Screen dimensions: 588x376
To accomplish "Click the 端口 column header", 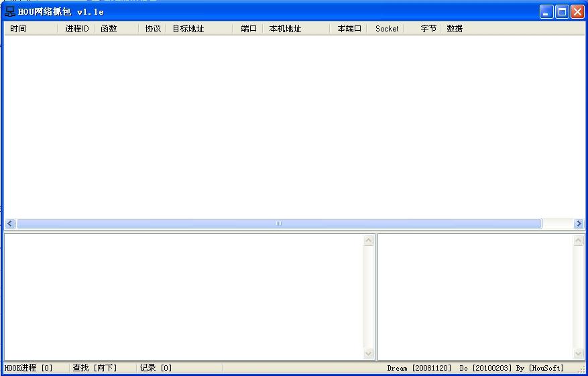I will (248, 29).
